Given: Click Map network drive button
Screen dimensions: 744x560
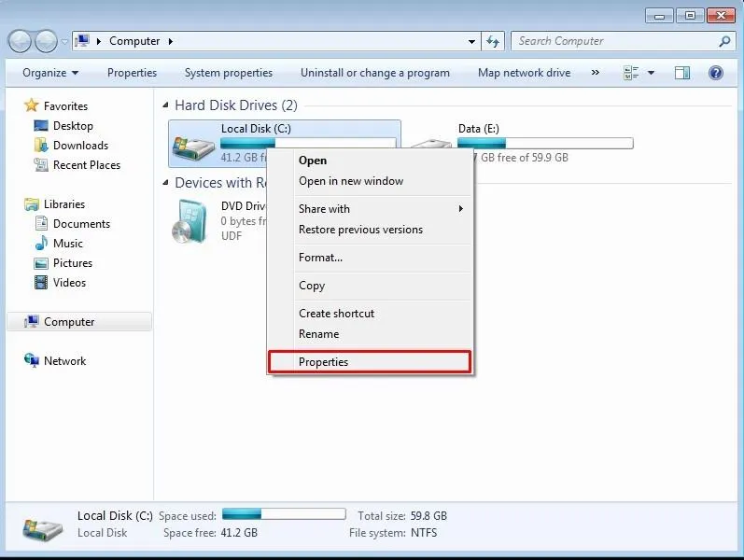Looking at the screenshot, I should click(x=524, y=73).
